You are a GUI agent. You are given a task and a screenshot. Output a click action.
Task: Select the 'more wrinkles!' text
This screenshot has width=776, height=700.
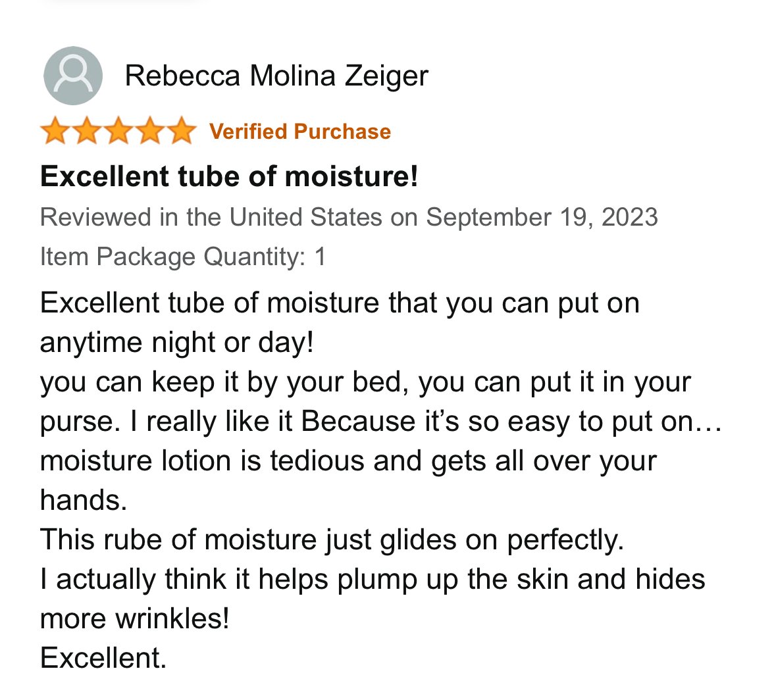pos(135,618)
